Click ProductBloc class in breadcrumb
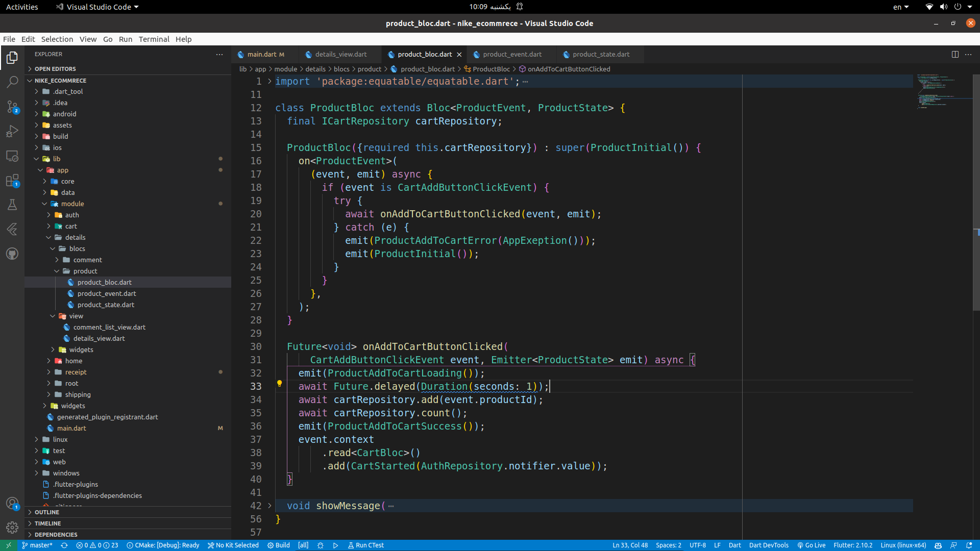This screenshot has height=551, width=980. [487, 69]
